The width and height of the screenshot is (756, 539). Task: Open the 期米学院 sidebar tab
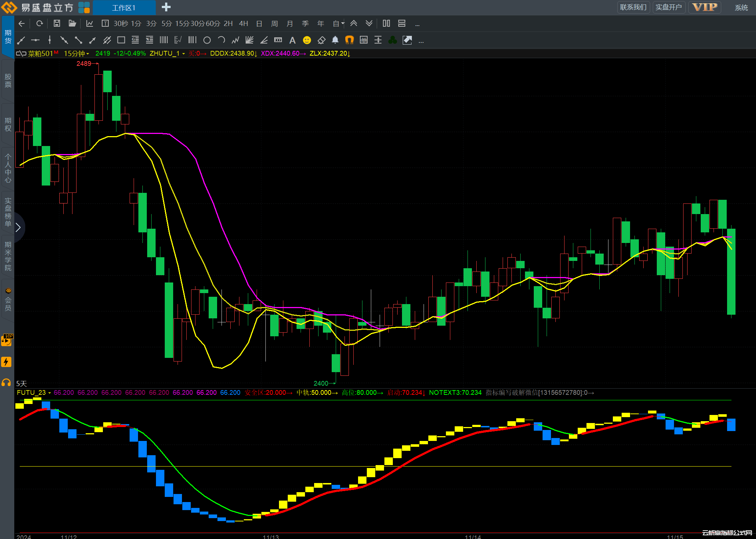(8, 256)
